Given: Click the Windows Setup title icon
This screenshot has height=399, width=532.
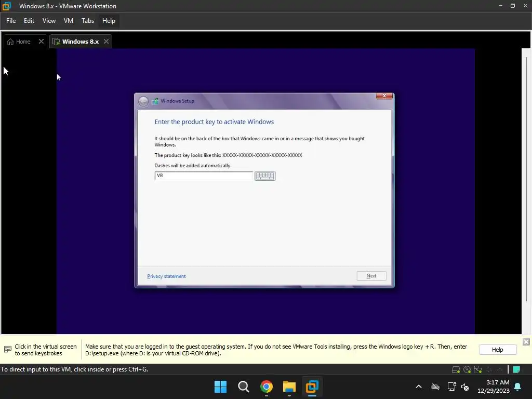Looking at the screenshot, I should (155, 101).
